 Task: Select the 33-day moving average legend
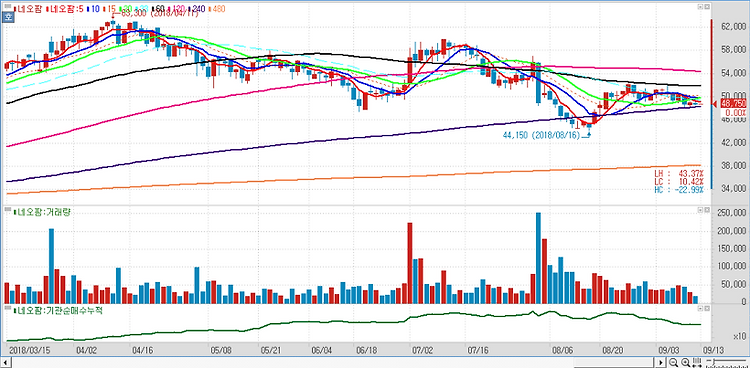point(142,9)
